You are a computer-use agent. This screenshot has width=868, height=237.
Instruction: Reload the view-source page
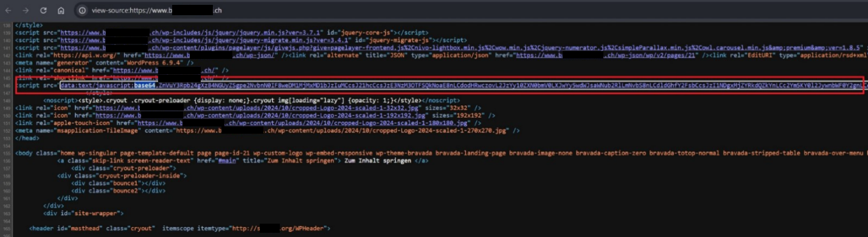click(x=43, y=11)
